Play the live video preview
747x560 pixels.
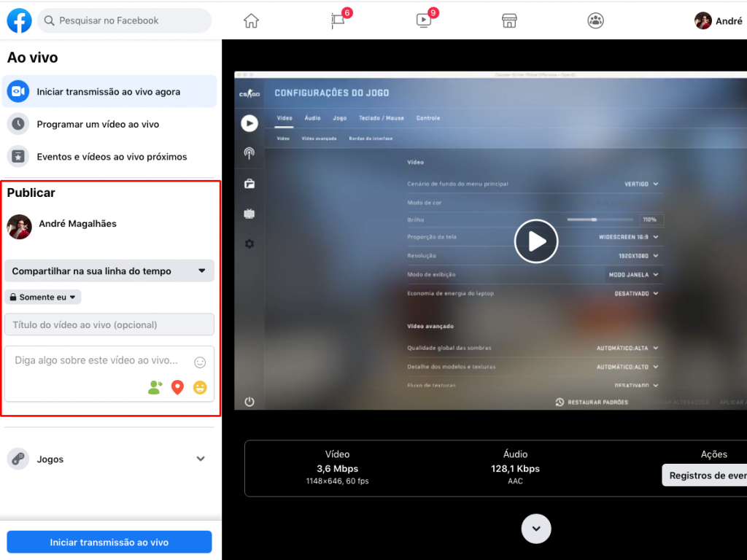click(x=536, y=241)
